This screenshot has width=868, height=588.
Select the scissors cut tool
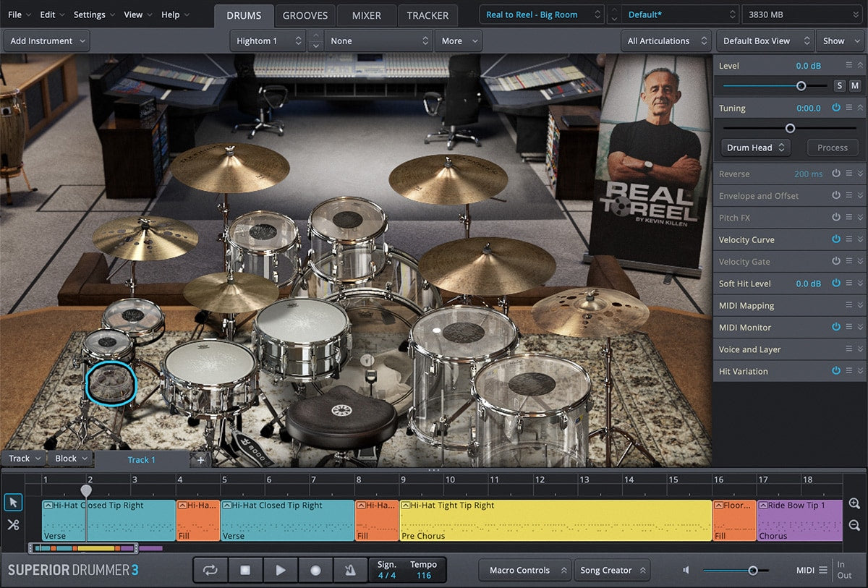pos(13,525)
